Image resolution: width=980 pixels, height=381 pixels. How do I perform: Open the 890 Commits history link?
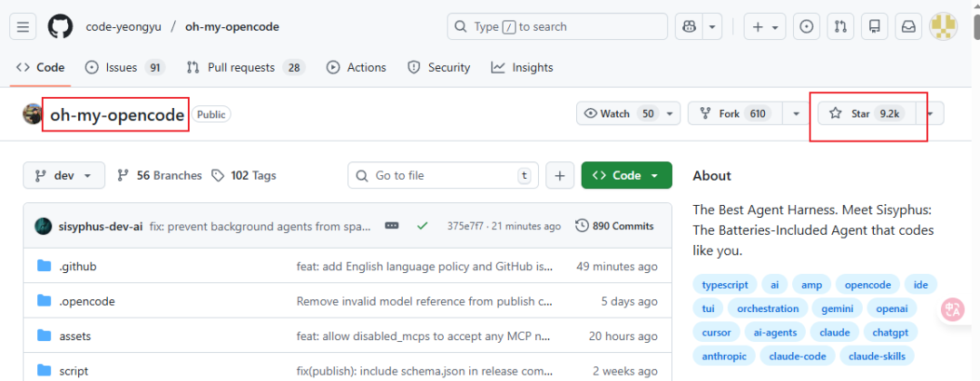pos(615,225)
